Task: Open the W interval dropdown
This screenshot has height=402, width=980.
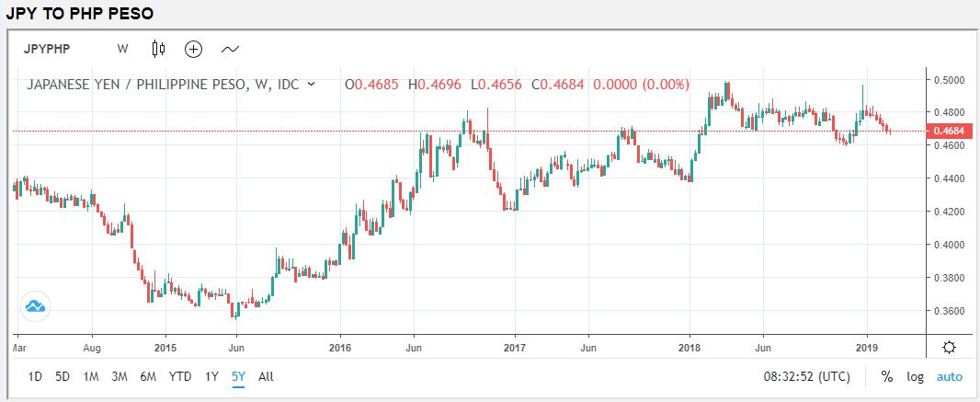Action: (x=122, y=49)
